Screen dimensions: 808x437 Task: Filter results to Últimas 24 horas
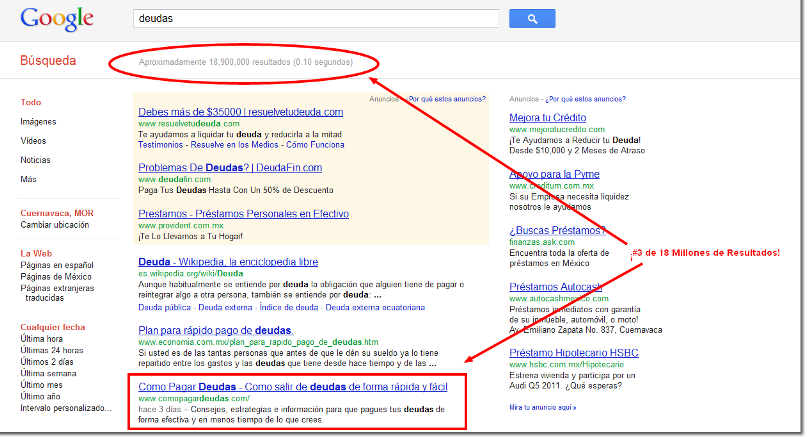pyautogui.click(x=52, y=350)
